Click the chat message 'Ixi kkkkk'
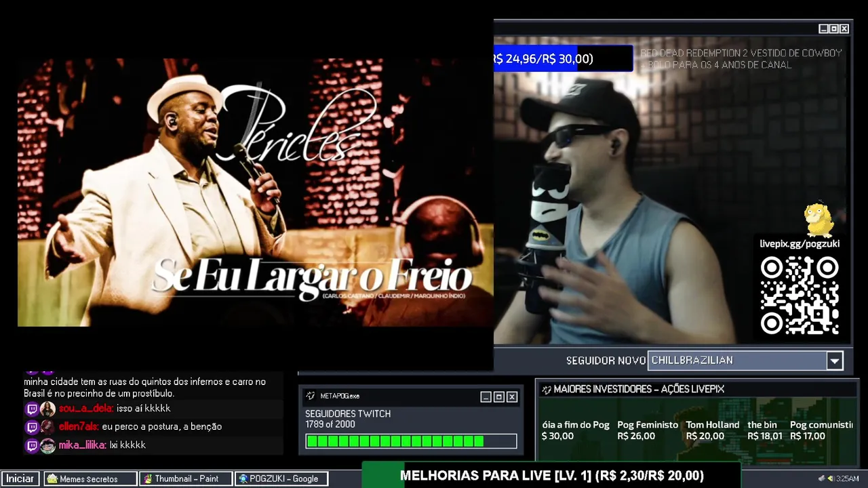This screenshot has height=488, width=868. pos(127,445)
